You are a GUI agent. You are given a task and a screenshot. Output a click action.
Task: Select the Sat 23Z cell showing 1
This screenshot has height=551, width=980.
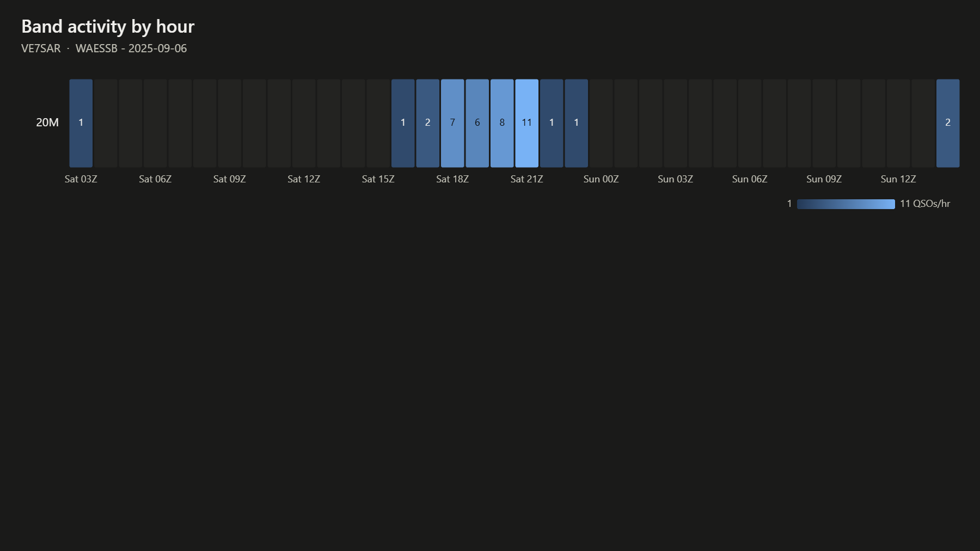576,123
